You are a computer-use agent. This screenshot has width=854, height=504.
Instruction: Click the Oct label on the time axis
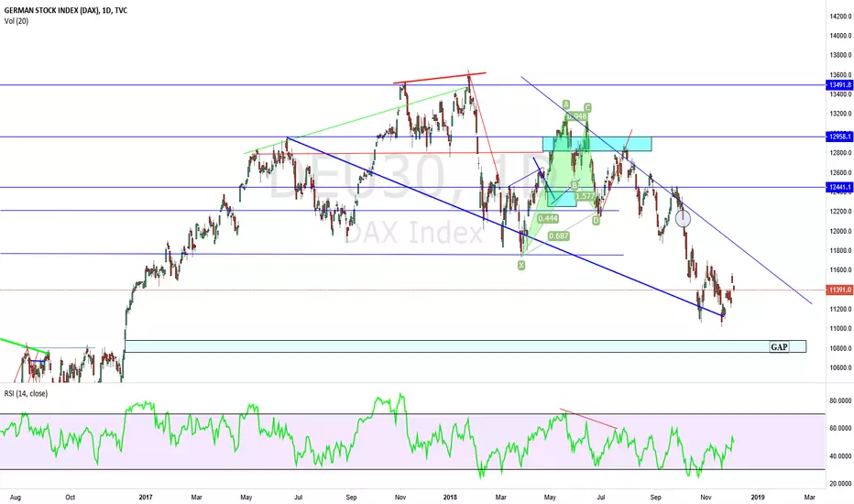click(x=71, y=498)
